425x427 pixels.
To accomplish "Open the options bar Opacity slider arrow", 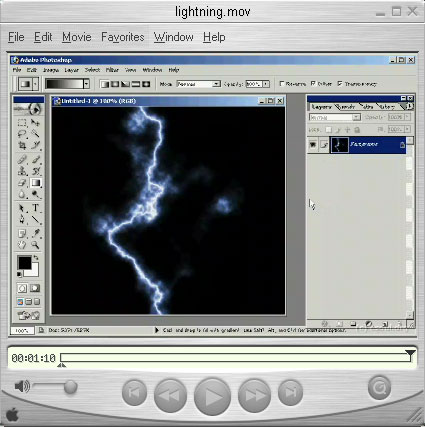I will (266, 84).
